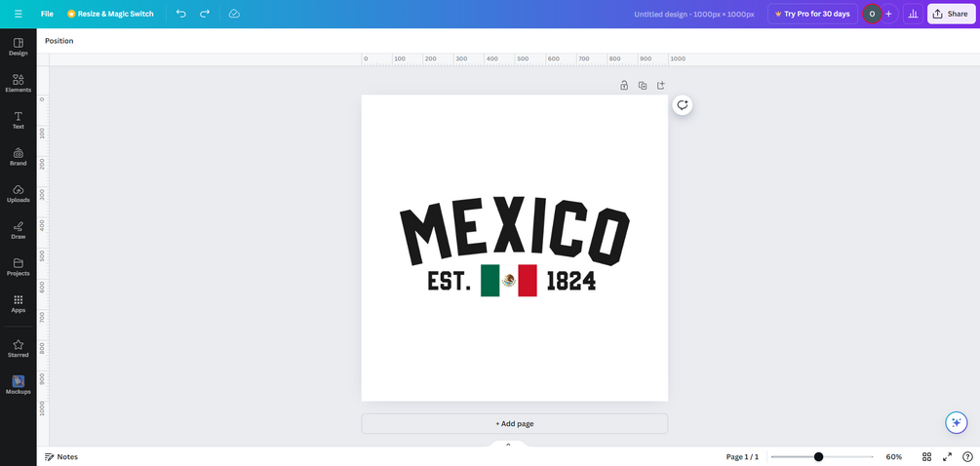Open the 60% zoom level menu

pos(894,456)
